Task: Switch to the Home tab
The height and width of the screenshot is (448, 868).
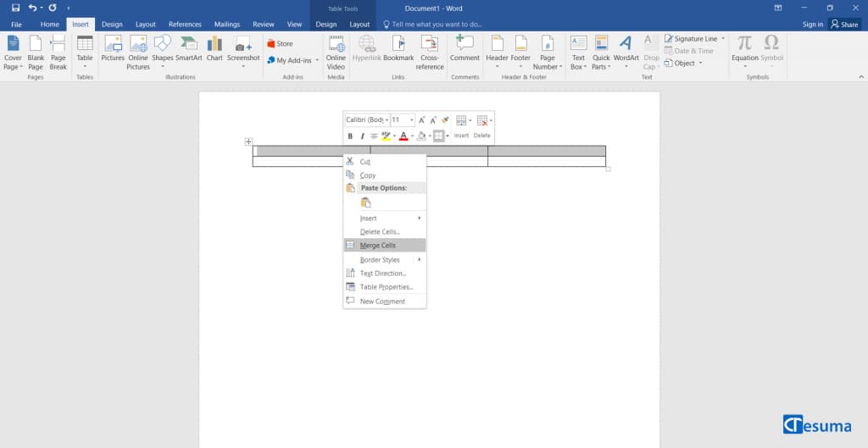Action: tap(50, 25)
